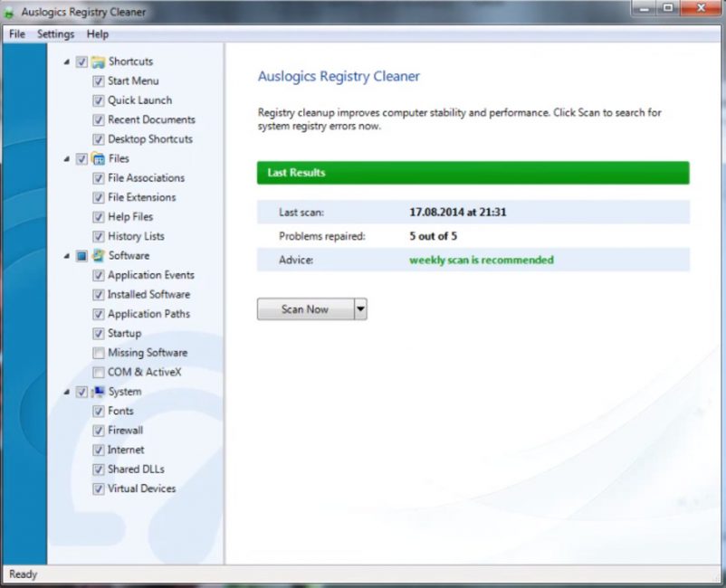
Task: Toggle the Software group partial checkbox
Action: pyautogui.click(x=81, y=256)
